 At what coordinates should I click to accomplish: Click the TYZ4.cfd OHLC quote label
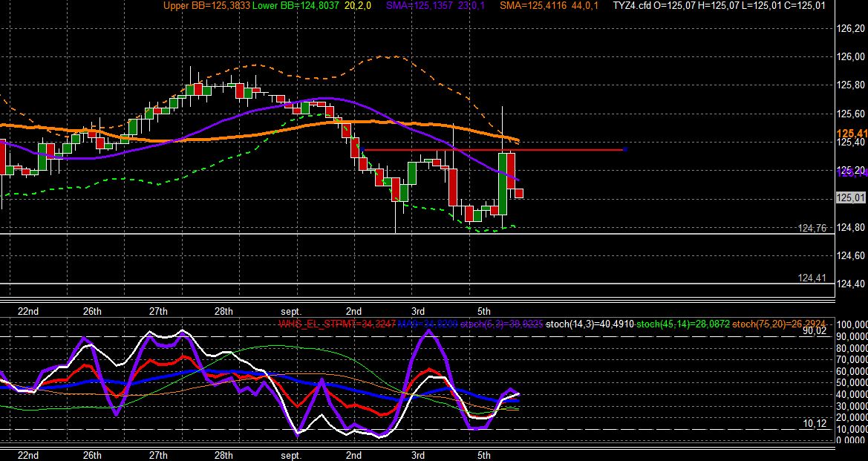[719, 5]
